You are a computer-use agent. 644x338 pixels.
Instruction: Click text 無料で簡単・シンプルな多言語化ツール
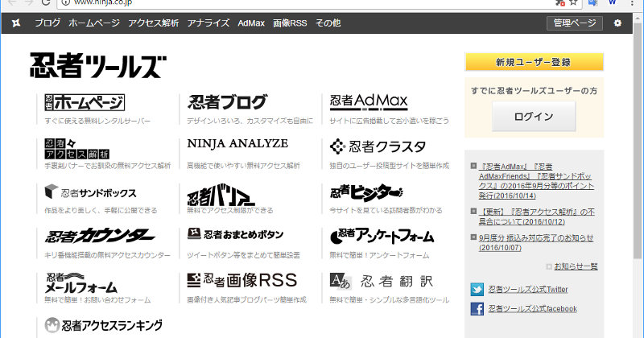point(389,300)
